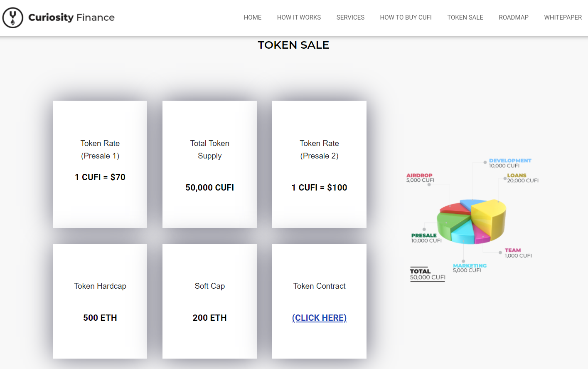
Task: Select SERVICES in the navigation bar
Action: tap(350, 17)
